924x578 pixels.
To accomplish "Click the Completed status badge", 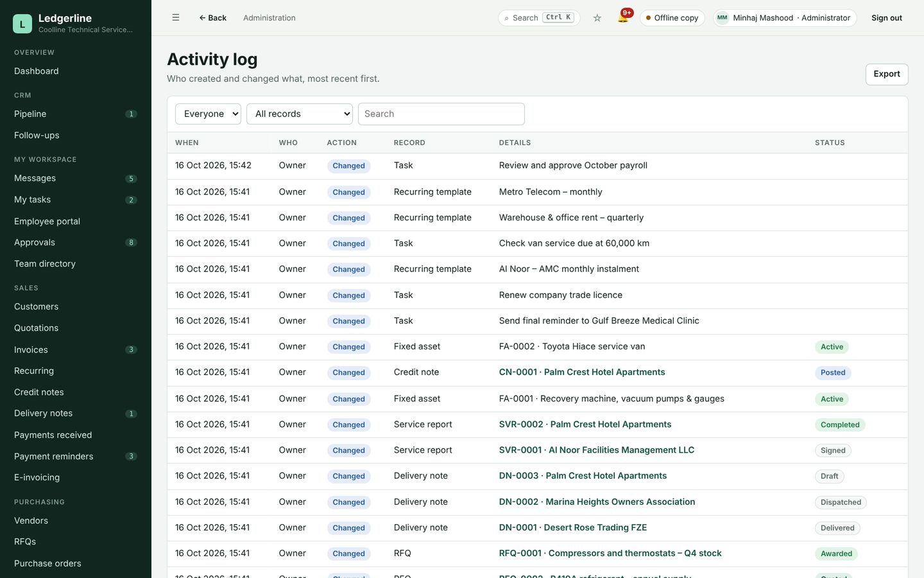I will [840, 425].
